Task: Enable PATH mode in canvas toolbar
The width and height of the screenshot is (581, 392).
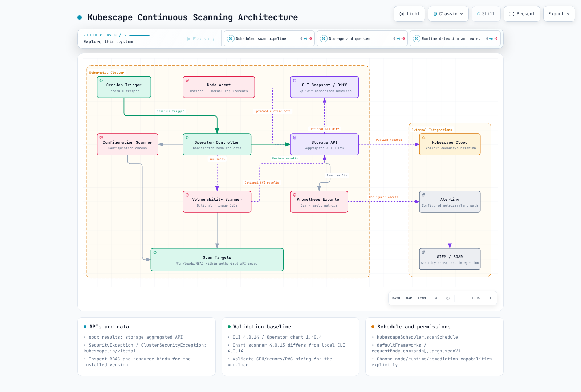Action: (396, 298)
